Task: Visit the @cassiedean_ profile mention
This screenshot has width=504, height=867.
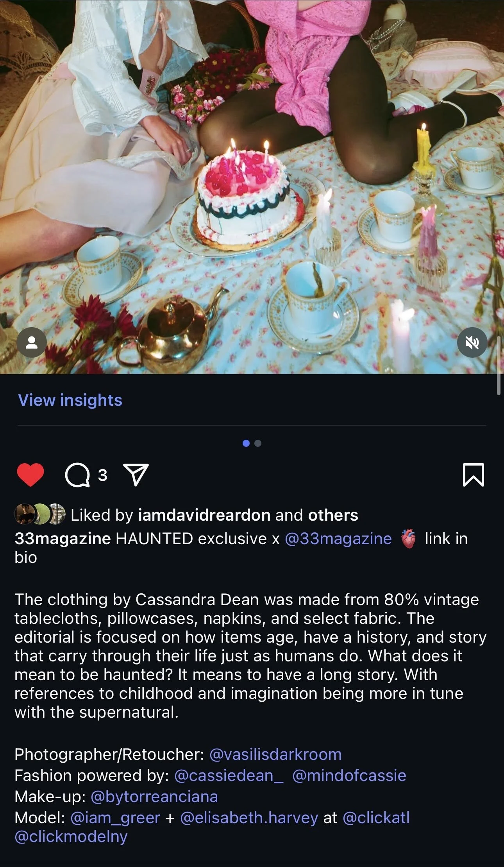Action: click(x=229, y=775)
